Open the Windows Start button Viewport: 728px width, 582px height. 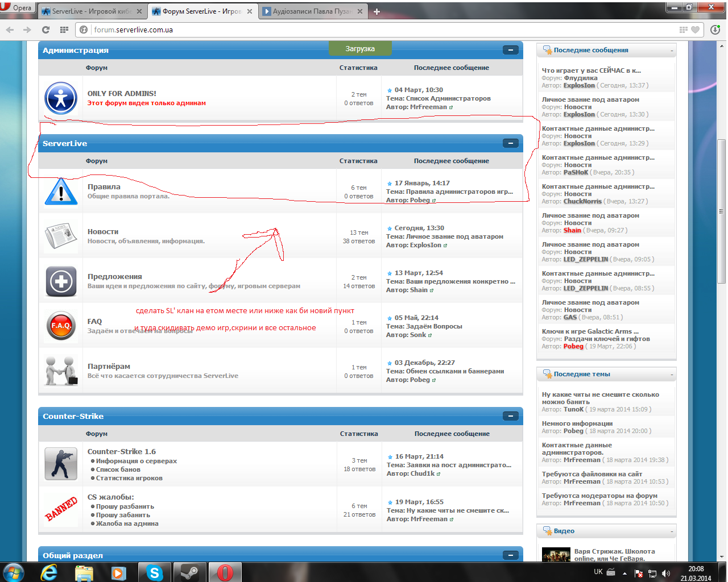click(x=14, y=572)
